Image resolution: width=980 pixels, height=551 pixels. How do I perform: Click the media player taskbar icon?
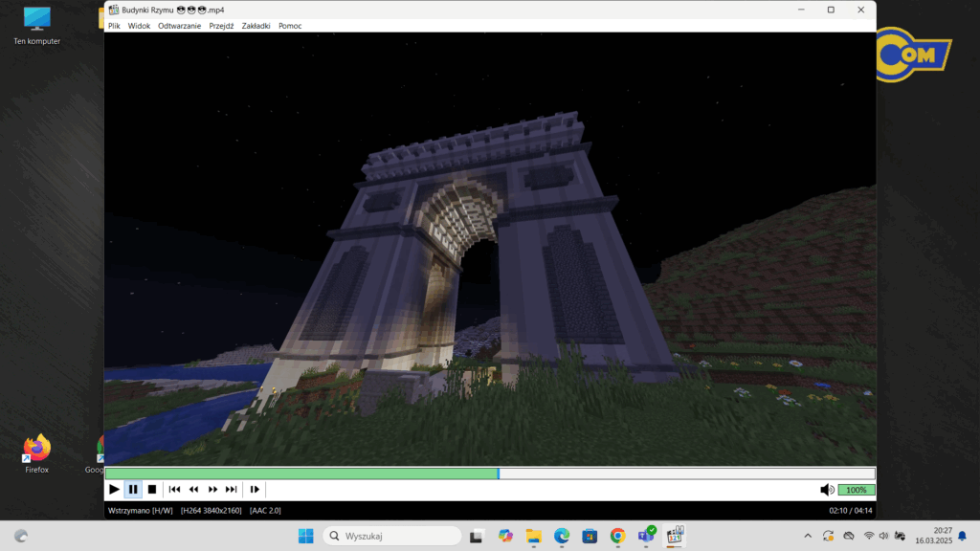pos(675,536)
